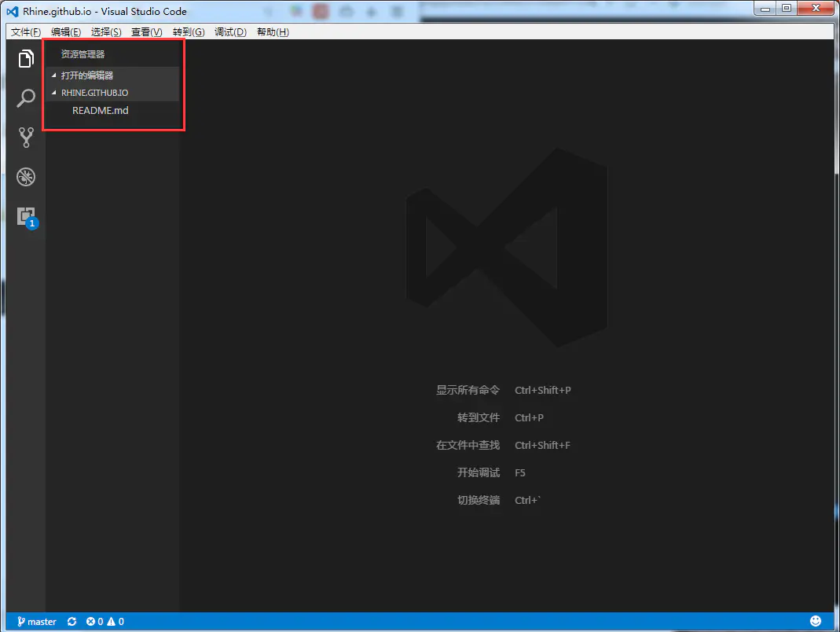Open the README.md file
This screenshot has width=840, height=632.
[100, 110]
